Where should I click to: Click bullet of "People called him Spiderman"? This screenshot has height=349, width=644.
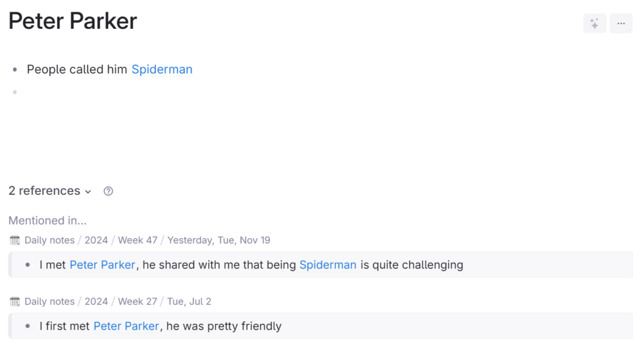[15, 70]
